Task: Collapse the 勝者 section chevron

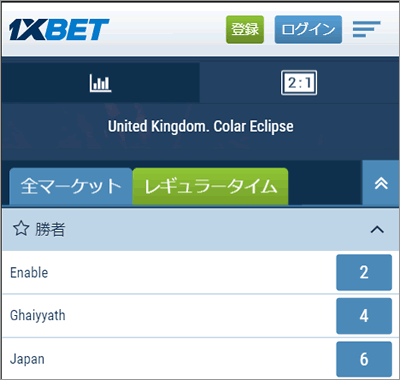Action: pos(377,229)
